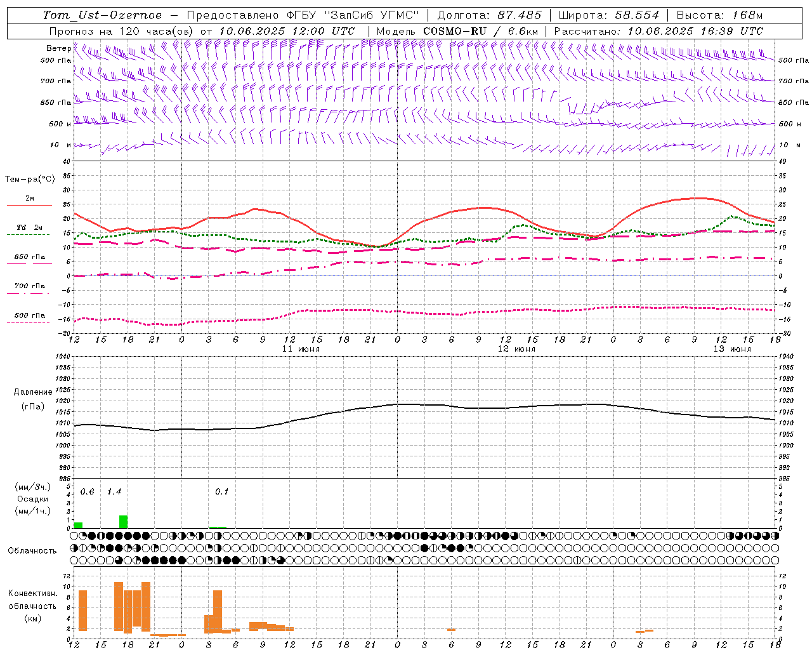Click the Осадки precipitation panel label
The image size is (812, 650).
point(33,499)
